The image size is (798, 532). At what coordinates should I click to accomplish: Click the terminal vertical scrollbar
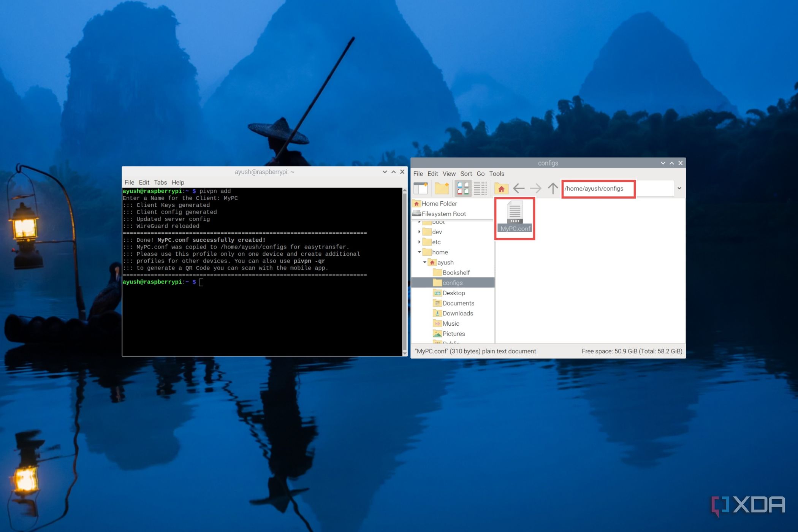[x=405, y=272]
